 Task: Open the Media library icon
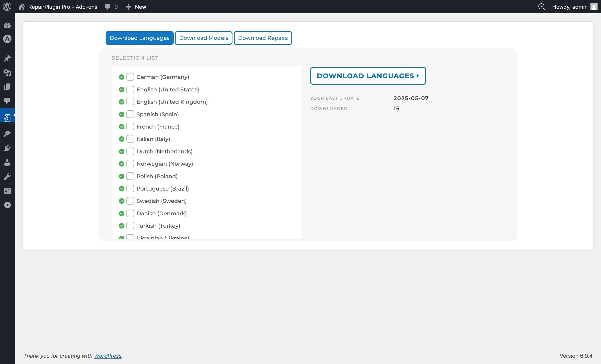click(x=7, y=73)
